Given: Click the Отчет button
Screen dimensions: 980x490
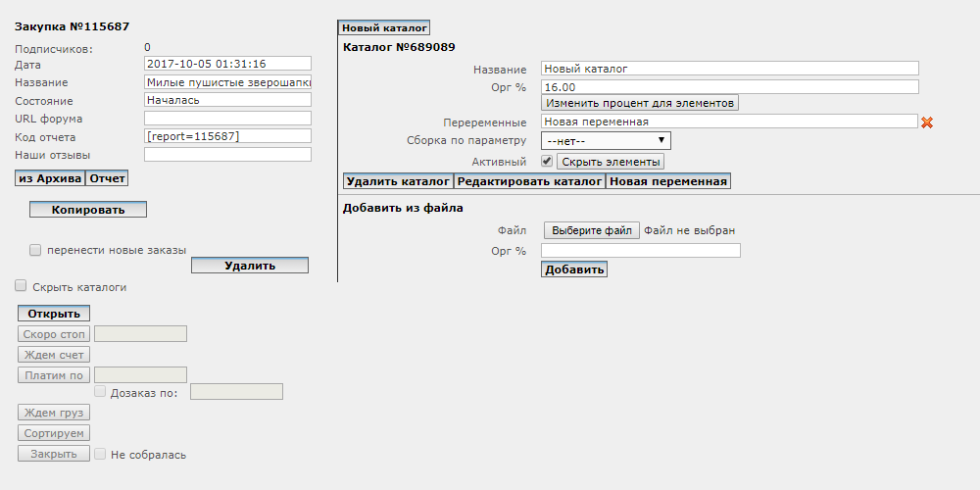Looking at the screenshot, I should coord(106,178).
